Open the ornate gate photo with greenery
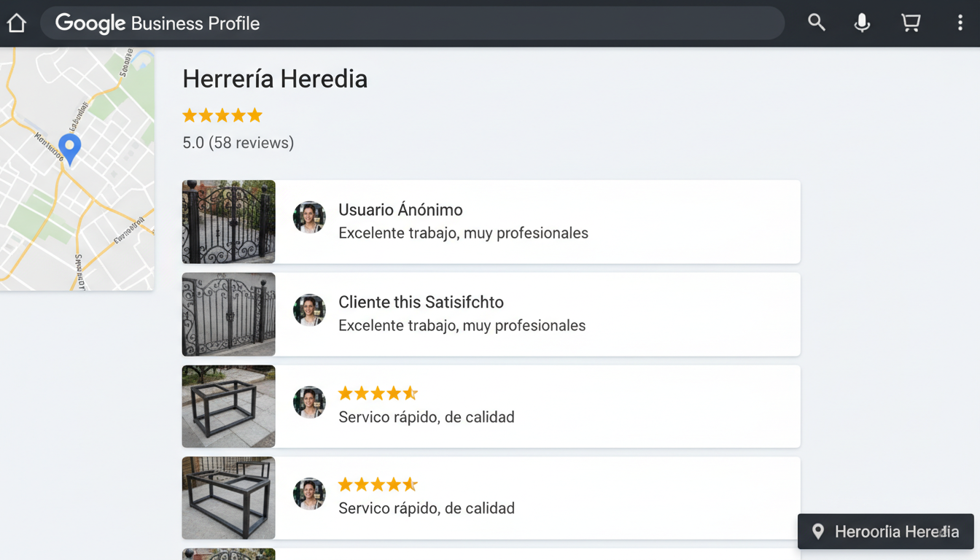The width and height of the screenshot is (980, 560). pos(228,222)
